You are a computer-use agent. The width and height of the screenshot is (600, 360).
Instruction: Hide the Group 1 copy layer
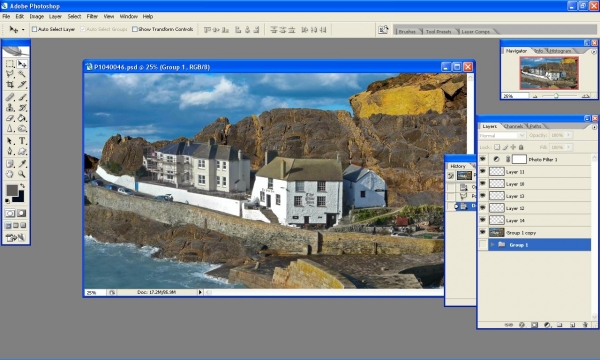click(x=483, y=232)
